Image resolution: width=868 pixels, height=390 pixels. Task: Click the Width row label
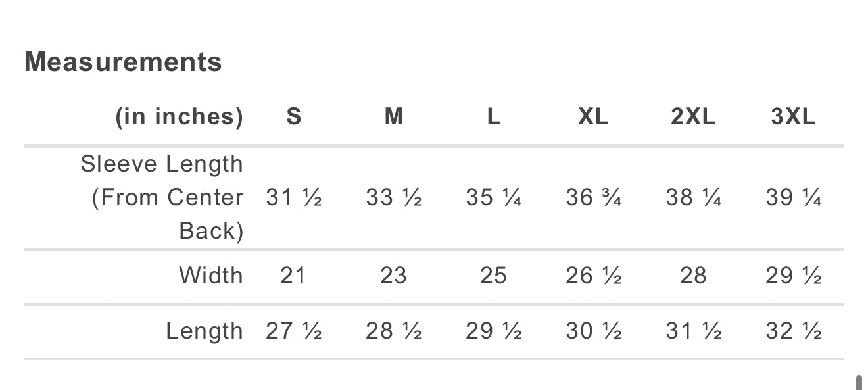(211, 276)
